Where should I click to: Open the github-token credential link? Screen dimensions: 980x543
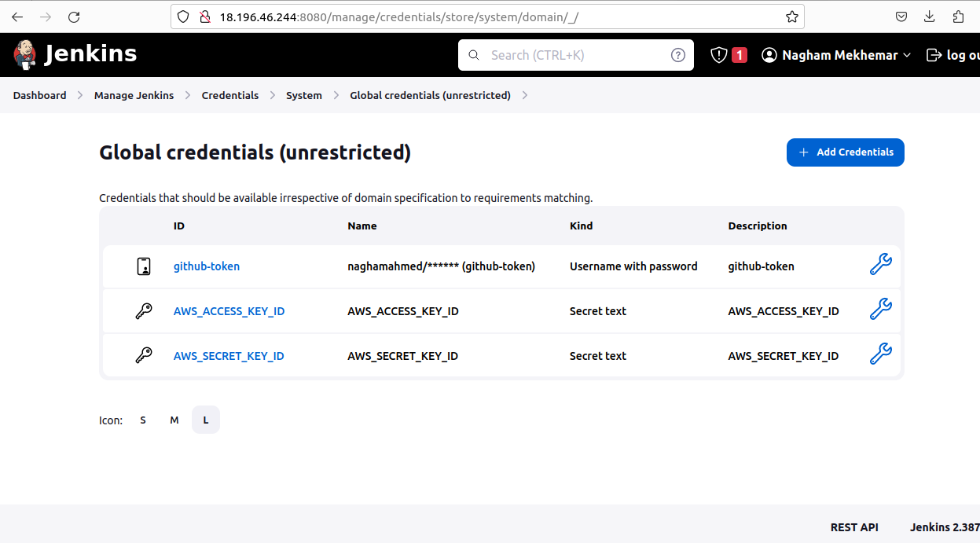207,266
